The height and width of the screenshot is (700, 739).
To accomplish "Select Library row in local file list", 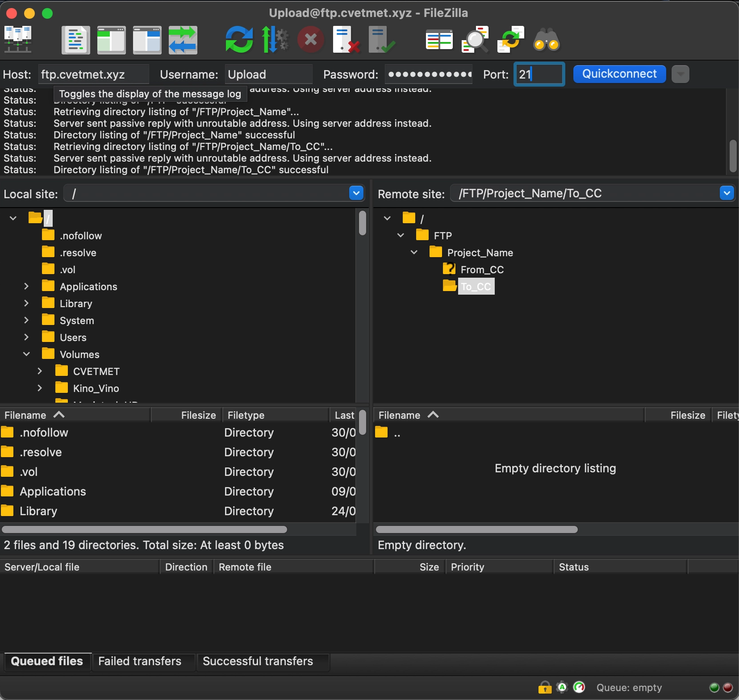I will point(178,511).
